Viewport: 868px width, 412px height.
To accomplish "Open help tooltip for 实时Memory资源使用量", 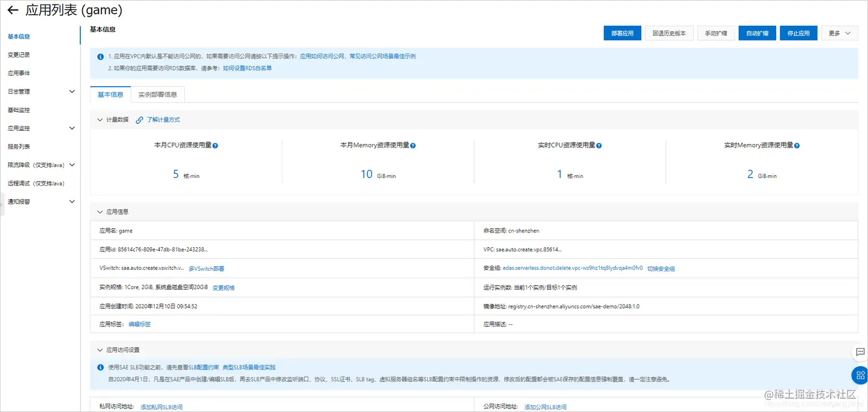I will [796, 145].
